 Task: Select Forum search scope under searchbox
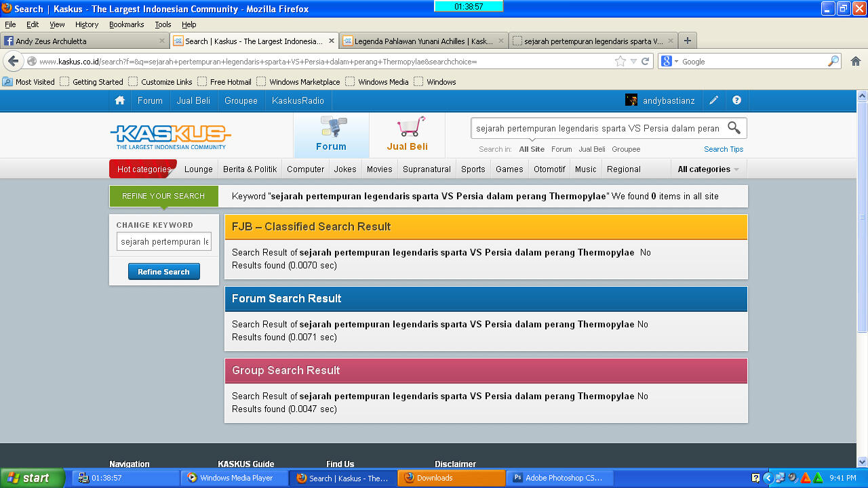click(561, 149)
